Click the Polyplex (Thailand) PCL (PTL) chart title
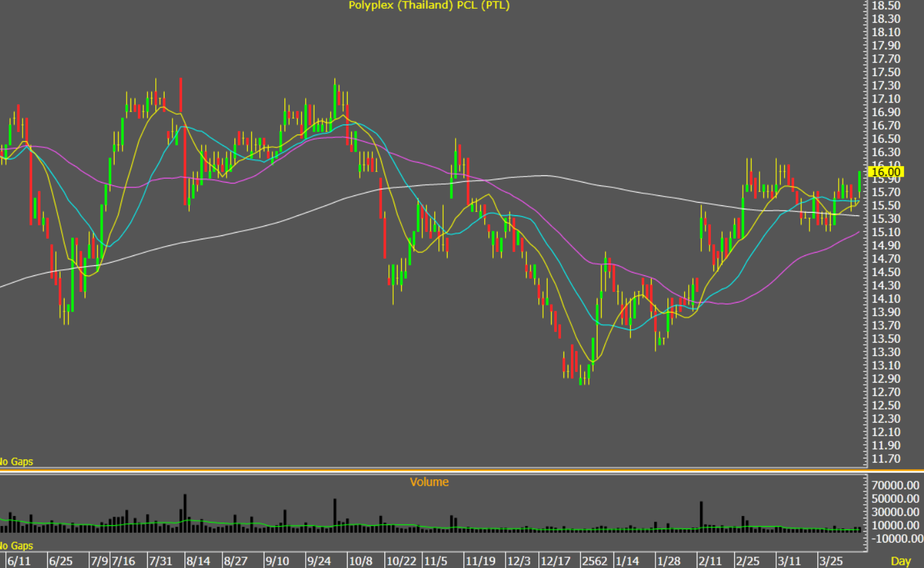924x568 pixels. coord(430,5)
